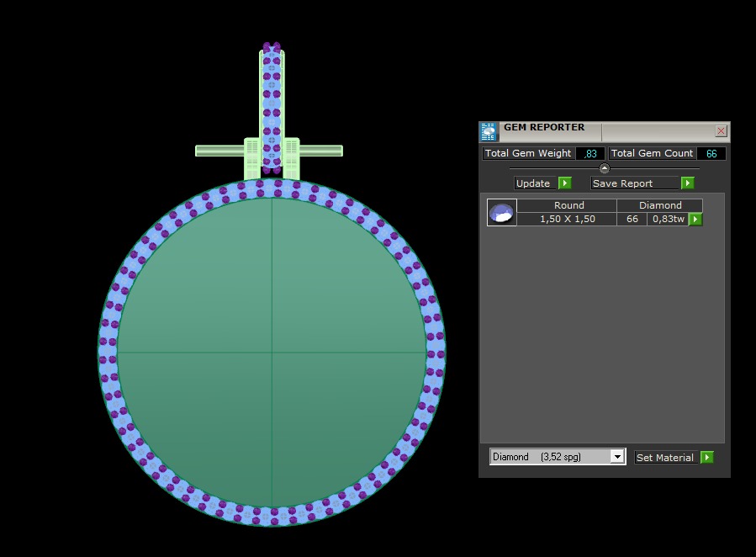Screen dimensions: 756x557
Task: Open the Diamond (3,52 spg) material dropdown
Action: [617, 457]
